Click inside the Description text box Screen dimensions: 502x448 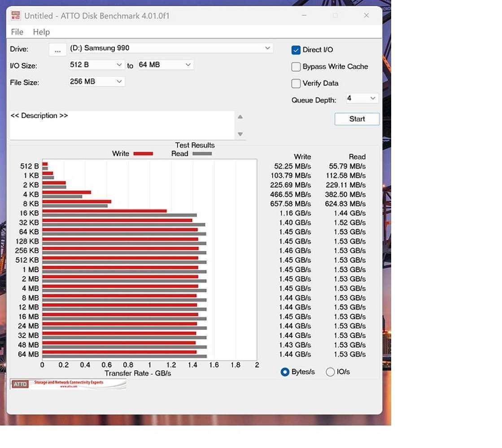pyautogui.click(x=122, y=125)
